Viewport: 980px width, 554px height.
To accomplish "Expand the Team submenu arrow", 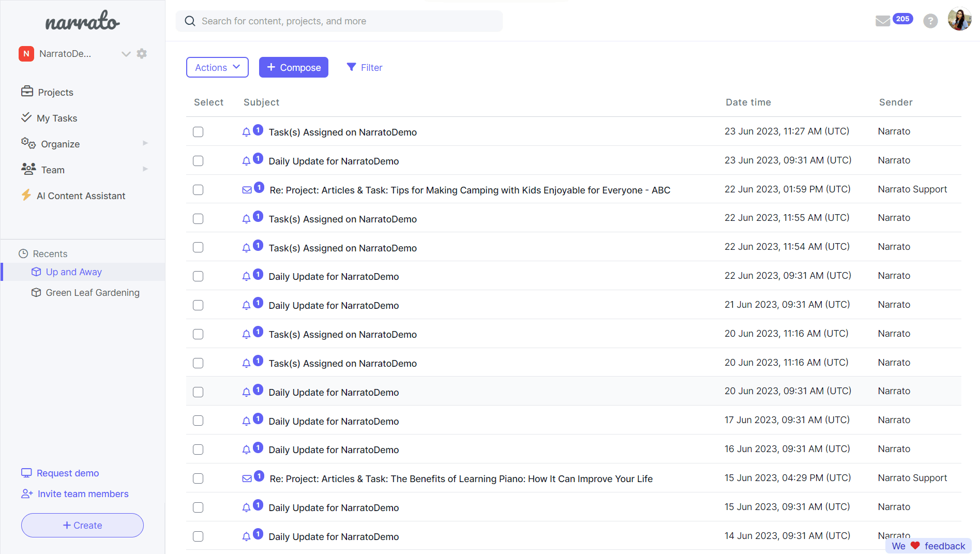I will (x=145, y=169).
